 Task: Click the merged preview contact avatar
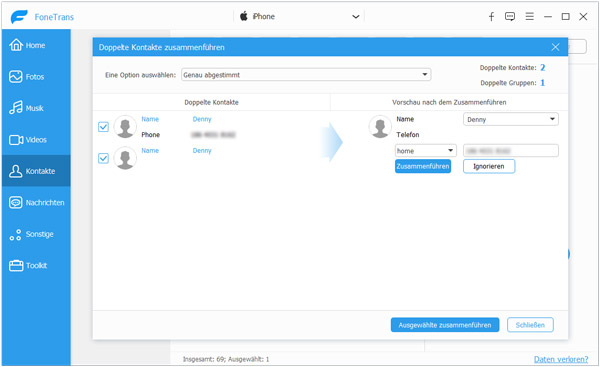(x=380, y=127)
